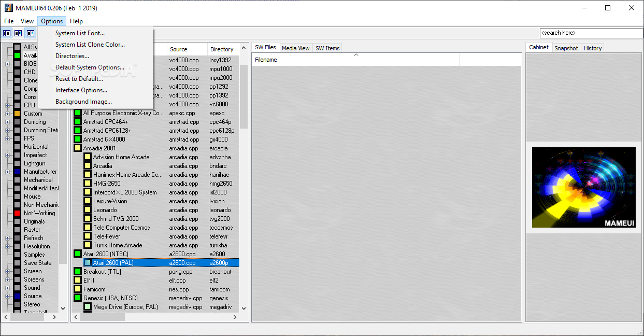
Task: Click the green icon beside Atari 2600 (NTSC)
Action: [78, 254]
